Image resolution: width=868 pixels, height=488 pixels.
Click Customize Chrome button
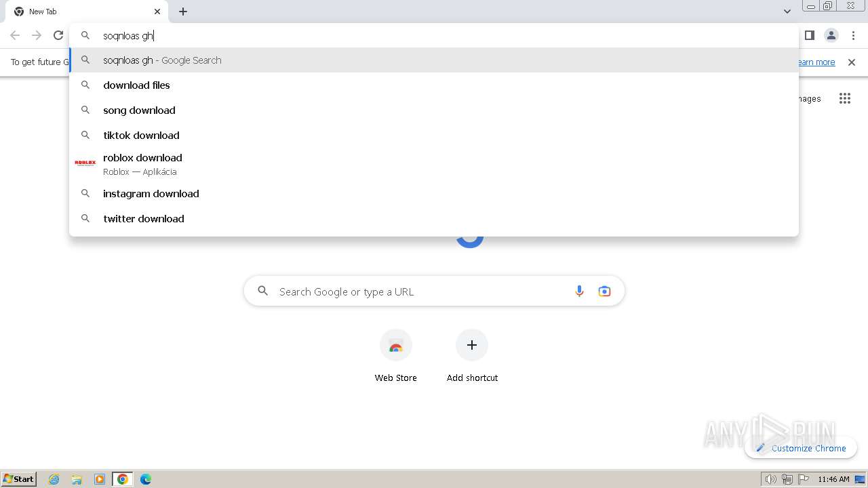[x=801, y=448]
